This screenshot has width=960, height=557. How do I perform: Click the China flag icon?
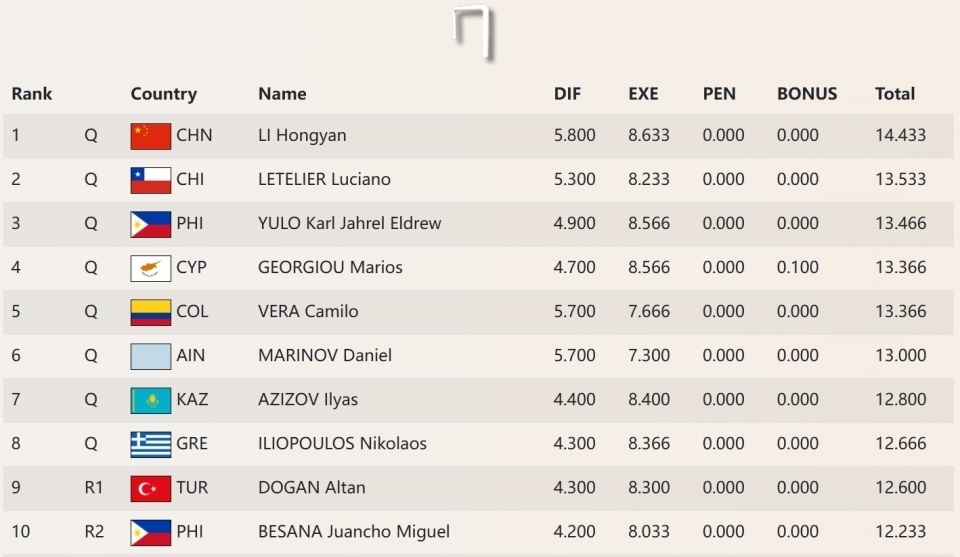[x=150, y=136]
